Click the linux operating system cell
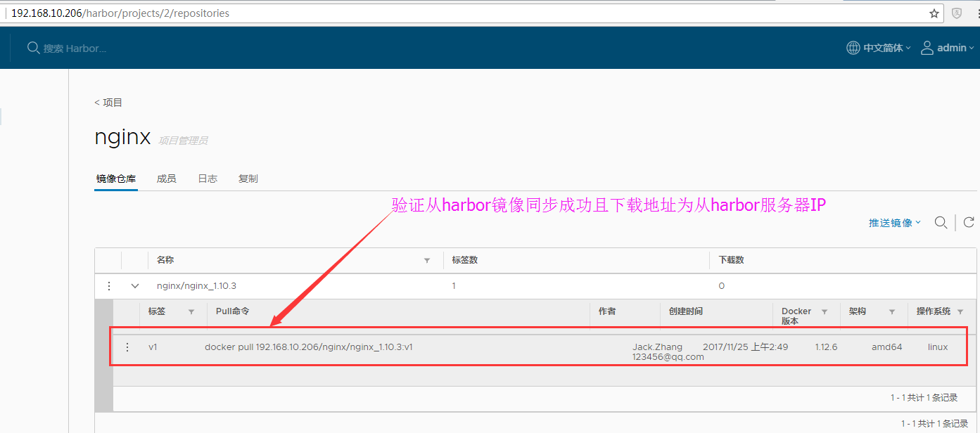Image resolution: width=980 pixels, height=433 pixels. (x=938, y=347)
